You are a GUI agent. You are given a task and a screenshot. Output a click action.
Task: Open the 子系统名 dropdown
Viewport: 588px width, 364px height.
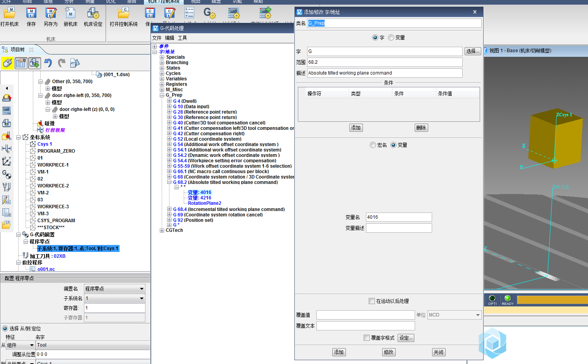[x=115, y=298]
